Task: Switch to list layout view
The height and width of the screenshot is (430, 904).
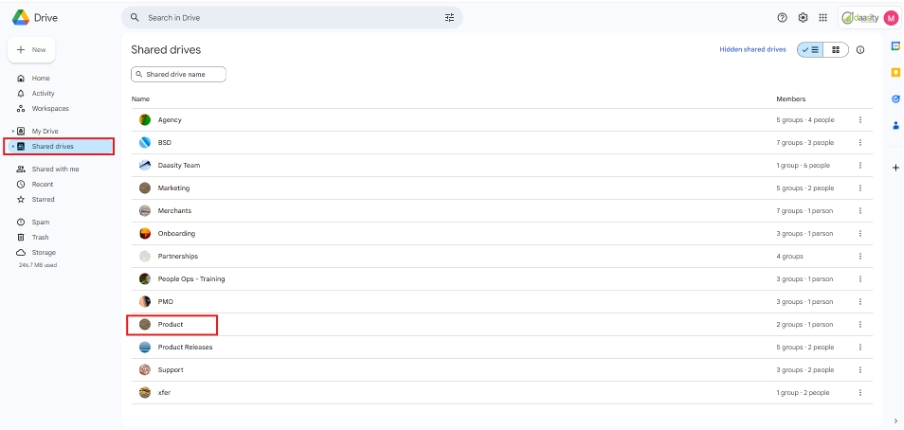Action: [811, 50]
